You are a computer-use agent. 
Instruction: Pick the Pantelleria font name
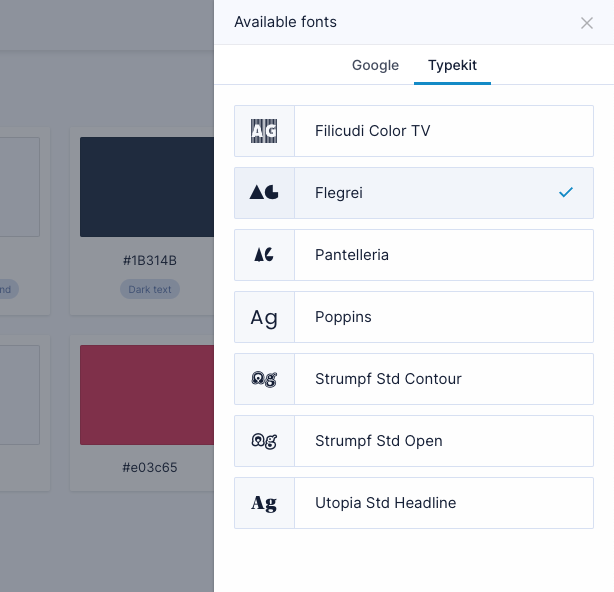pos(352,255)
